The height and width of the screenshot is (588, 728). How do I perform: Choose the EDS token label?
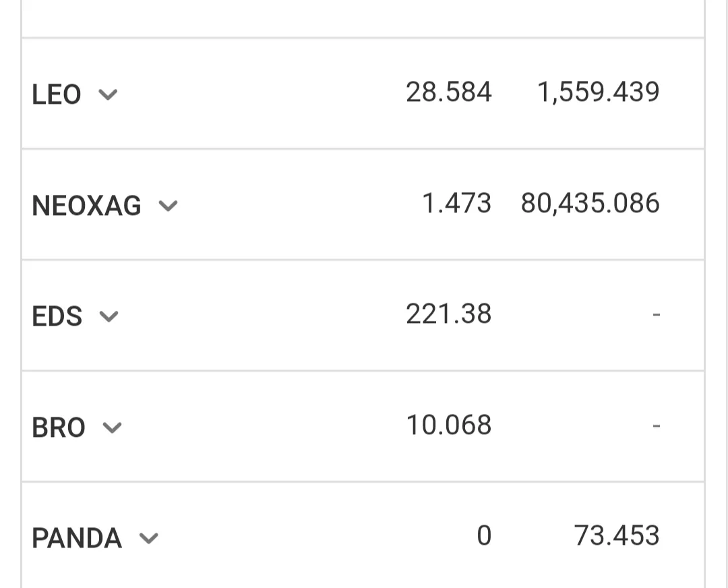pos(57,316)
